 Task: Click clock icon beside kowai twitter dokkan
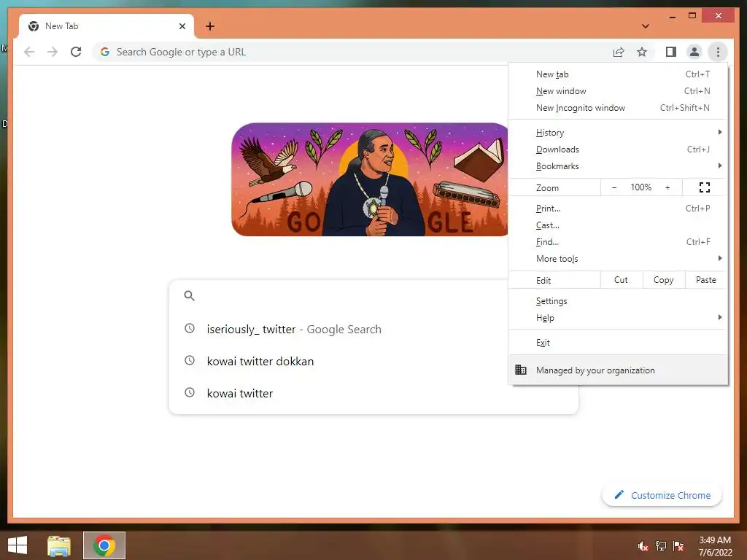[x=190, y=360]
